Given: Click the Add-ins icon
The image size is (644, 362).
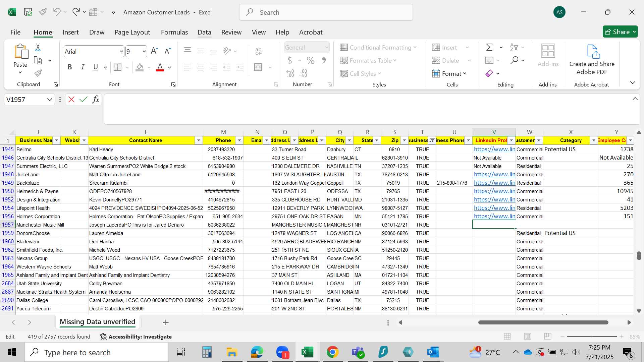Looking at the screenshot, I should [x=548, y=51].
